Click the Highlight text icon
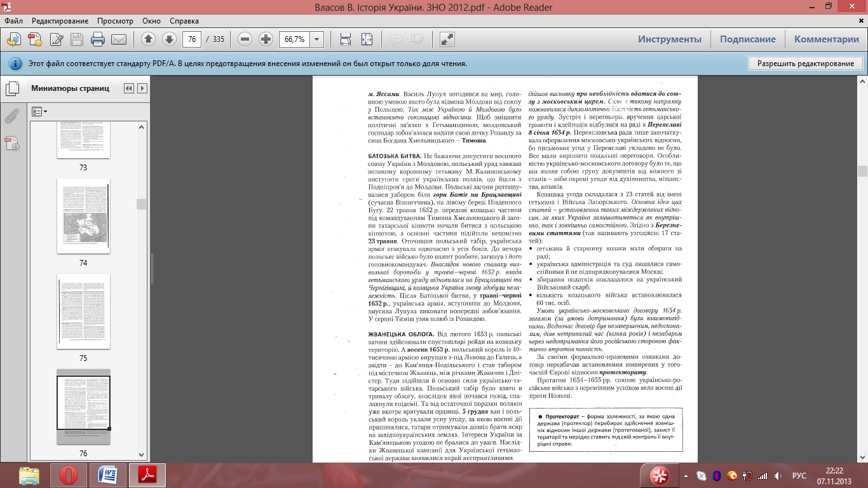 417,39
